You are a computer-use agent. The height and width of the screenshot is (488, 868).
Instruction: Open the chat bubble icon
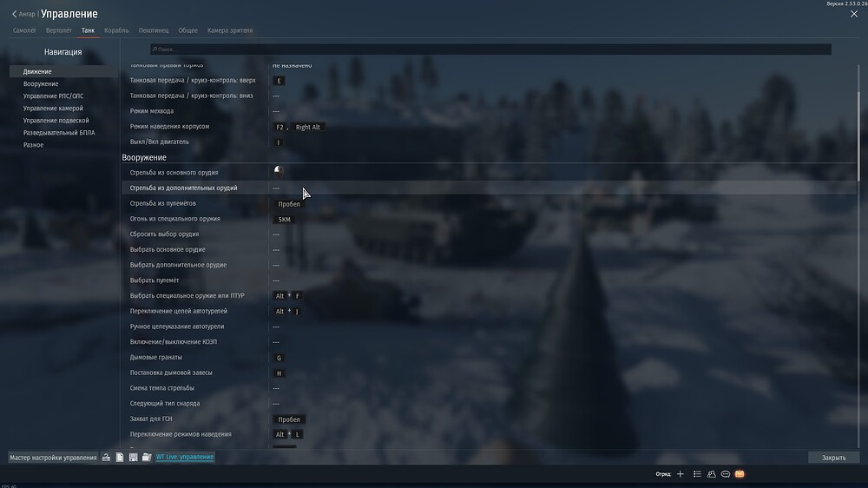tap(725, 474)
